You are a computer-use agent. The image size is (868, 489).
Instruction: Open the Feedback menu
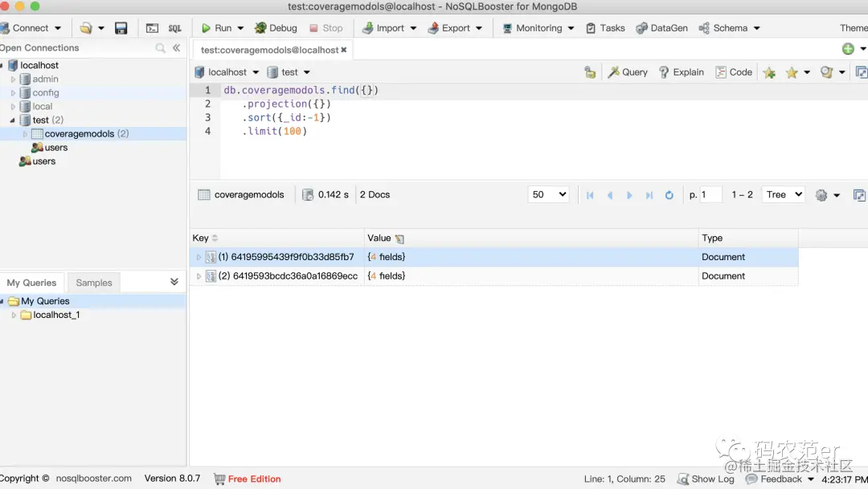pos(780,479)
